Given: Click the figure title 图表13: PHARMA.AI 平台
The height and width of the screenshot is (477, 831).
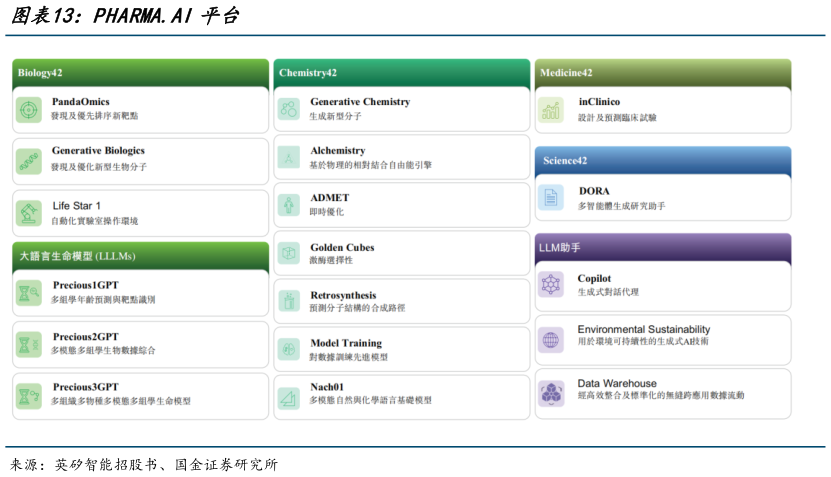Looking at the screenshot, I should pyautogui.click(x=125, y=16).
